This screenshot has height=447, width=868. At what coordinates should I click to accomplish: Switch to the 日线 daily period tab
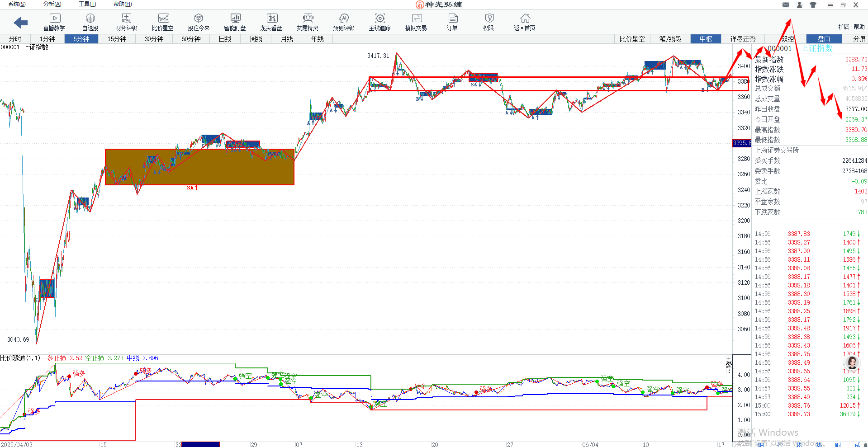(225, 39)
